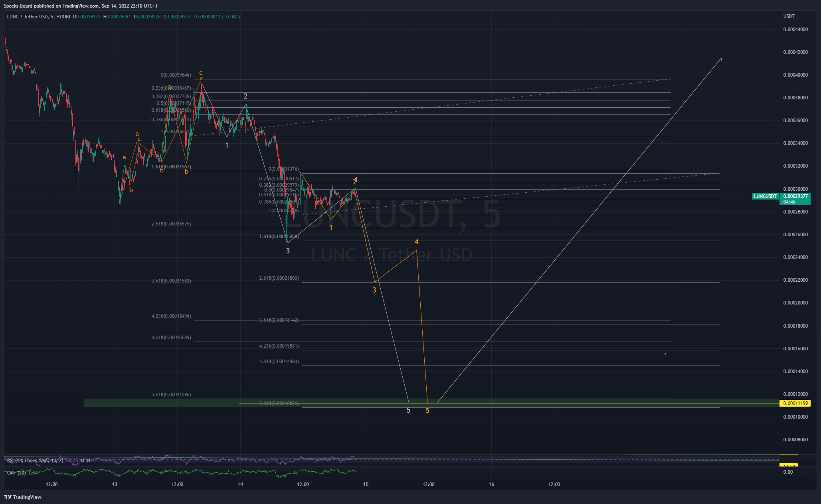This screenshot has height=504, width=821.
Task: Click price axis label 0.00026000
Action: tap(795, 235)
